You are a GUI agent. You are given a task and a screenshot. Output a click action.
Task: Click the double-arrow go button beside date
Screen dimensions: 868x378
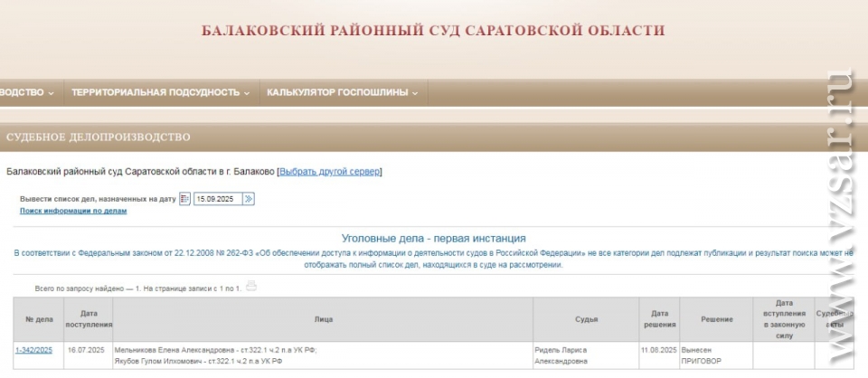249,199
